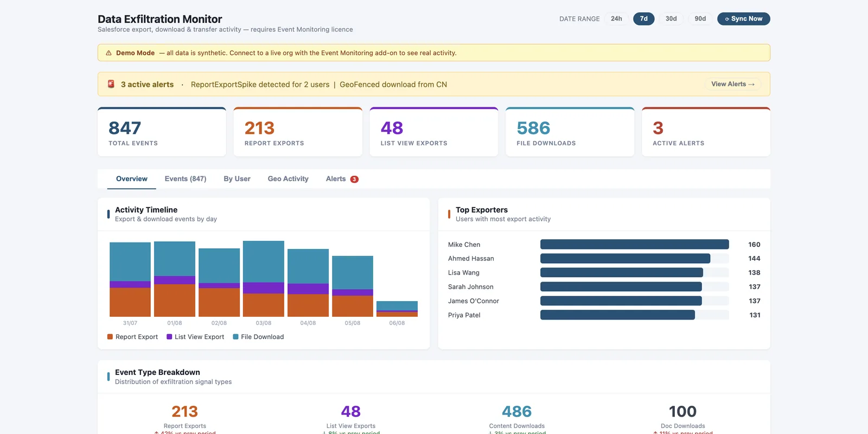The width and height of the screenshot is (868, 434).
Task: Click the Top Exporters heading
Action: coord(482,210)
